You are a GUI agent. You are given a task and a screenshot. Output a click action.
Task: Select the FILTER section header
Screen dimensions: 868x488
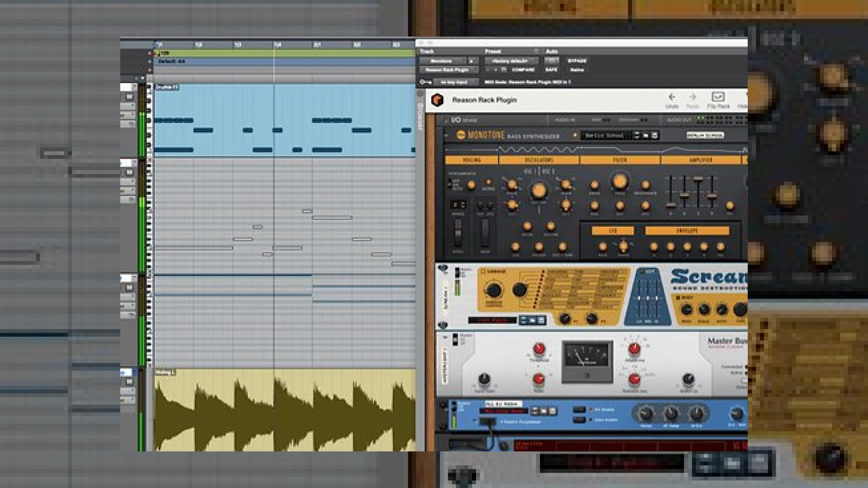tap(620, 160)
